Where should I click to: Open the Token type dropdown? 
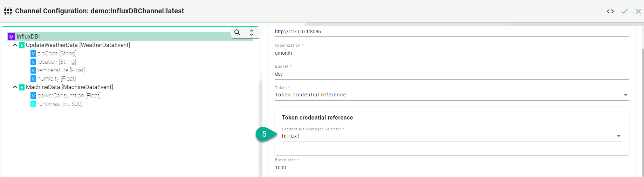(625, 95)
